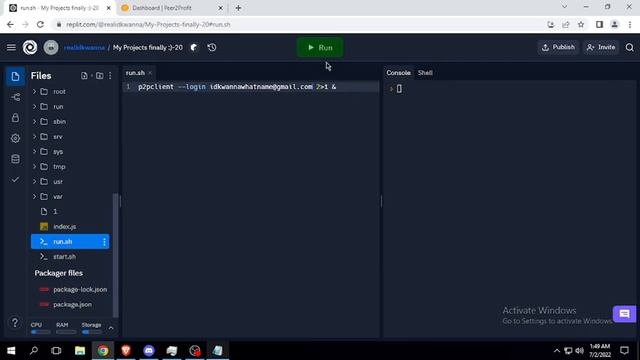The height and width of the screenshot is (360, 640).
Task: Open the Windows notification center
Action: click(x=624, y=351)
